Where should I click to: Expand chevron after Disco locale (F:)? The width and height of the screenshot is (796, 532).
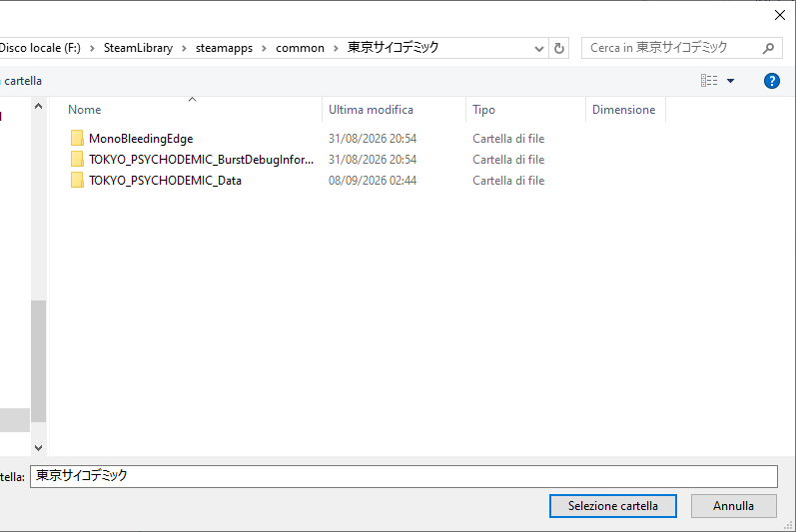[92, 49]
